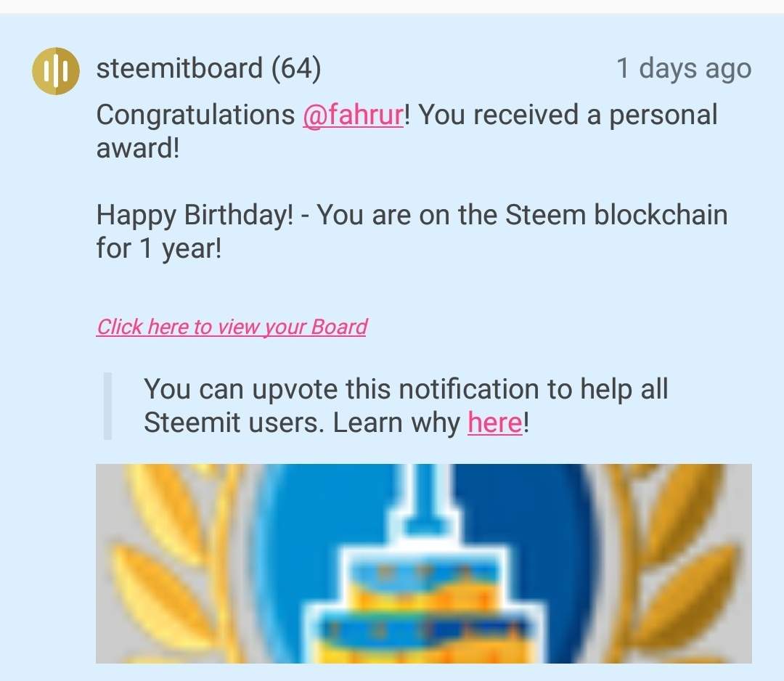
Task: Click the "You can upvote this notification" quote
Action: [405, 390]
